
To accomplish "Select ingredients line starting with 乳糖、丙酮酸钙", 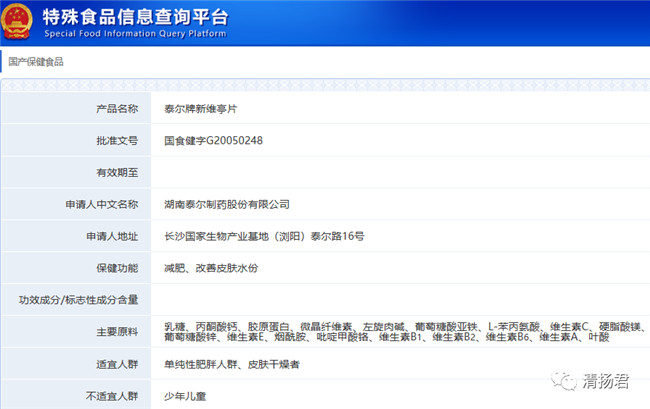I will [x=405, y=327].
